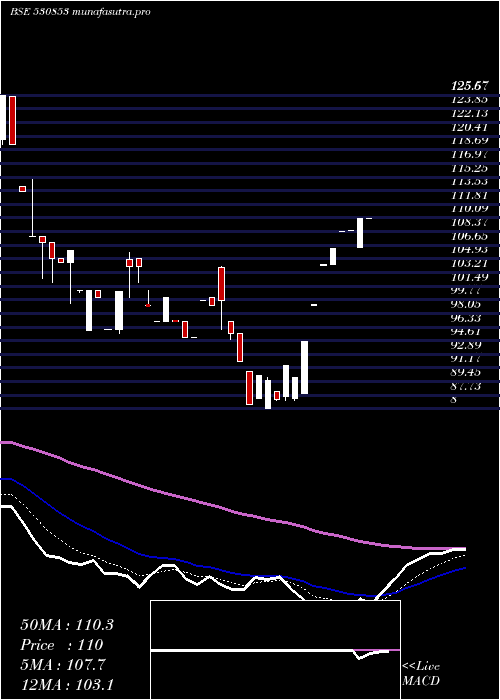
Task: Select the 94.61 price label
Action: coord(467,332)
